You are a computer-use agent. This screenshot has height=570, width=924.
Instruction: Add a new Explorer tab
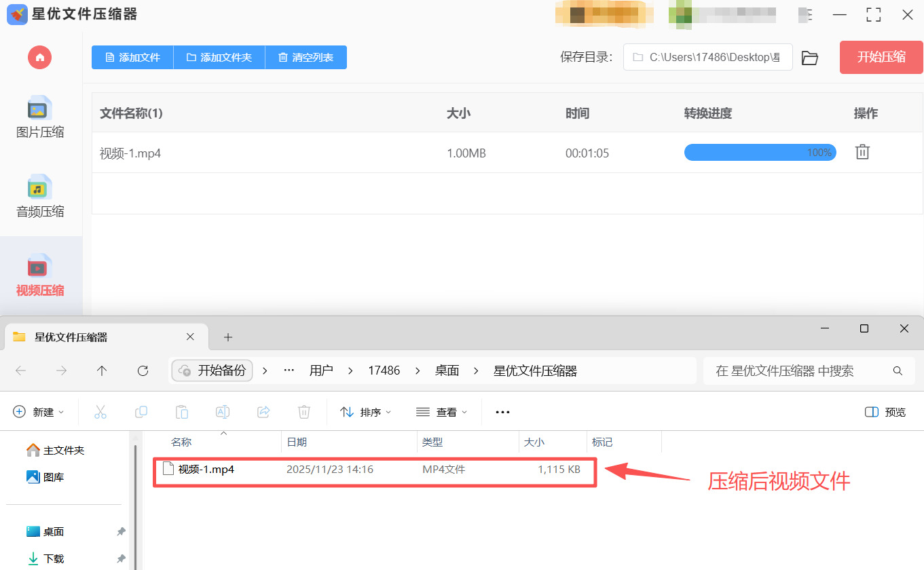(x=228, y=337)
